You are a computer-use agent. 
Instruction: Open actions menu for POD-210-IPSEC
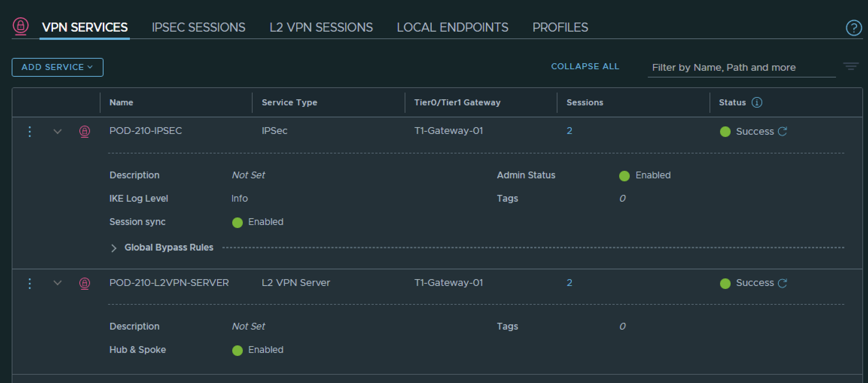pos(30,131)
